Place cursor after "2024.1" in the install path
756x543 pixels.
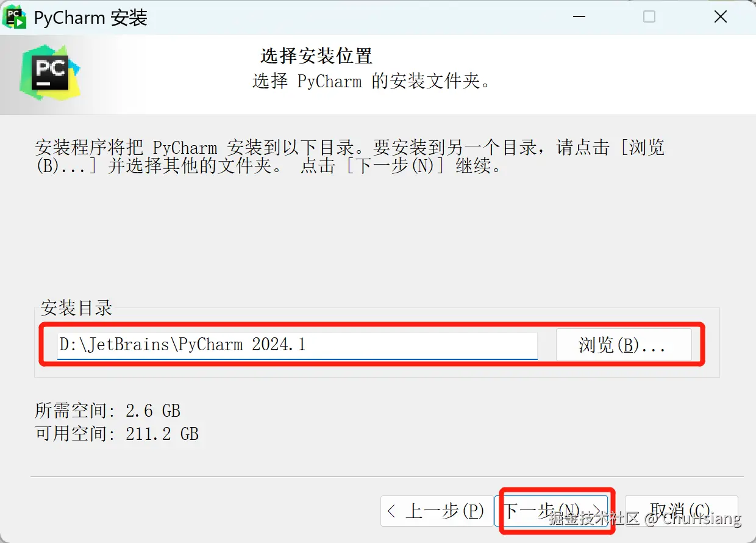click(x=307, y=345)
